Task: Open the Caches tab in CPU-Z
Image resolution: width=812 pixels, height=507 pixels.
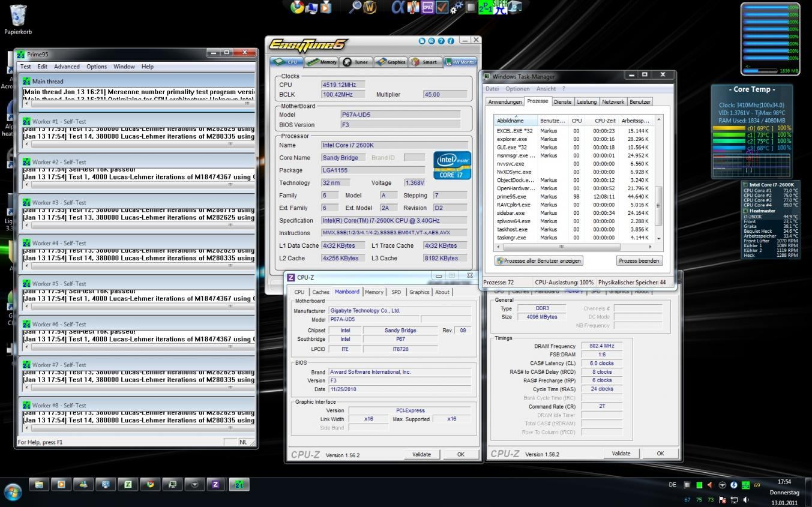Action: pyautogui.click(x=320, y=292)
